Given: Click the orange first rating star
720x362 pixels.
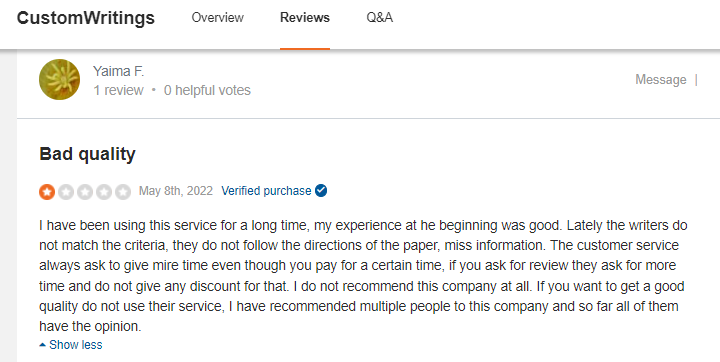Looking at the screenshot, I should [47, 192].
